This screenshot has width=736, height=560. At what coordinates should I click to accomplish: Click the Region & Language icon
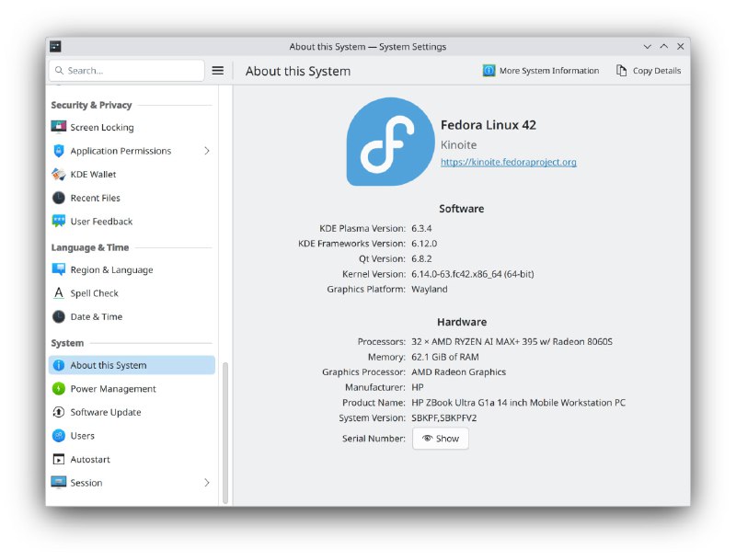59,269
